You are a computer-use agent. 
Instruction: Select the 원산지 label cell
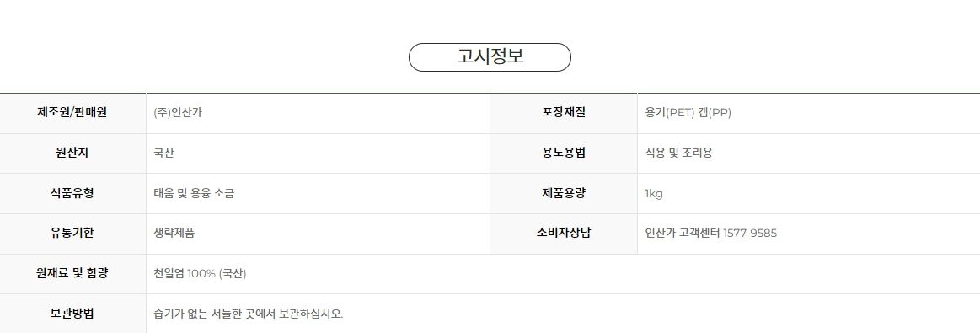coord(72,153)
